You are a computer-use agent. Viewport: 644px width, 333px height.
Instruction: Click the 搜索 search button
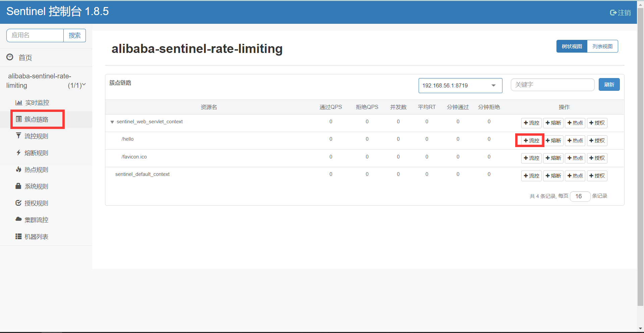click(x=74, y=36)
